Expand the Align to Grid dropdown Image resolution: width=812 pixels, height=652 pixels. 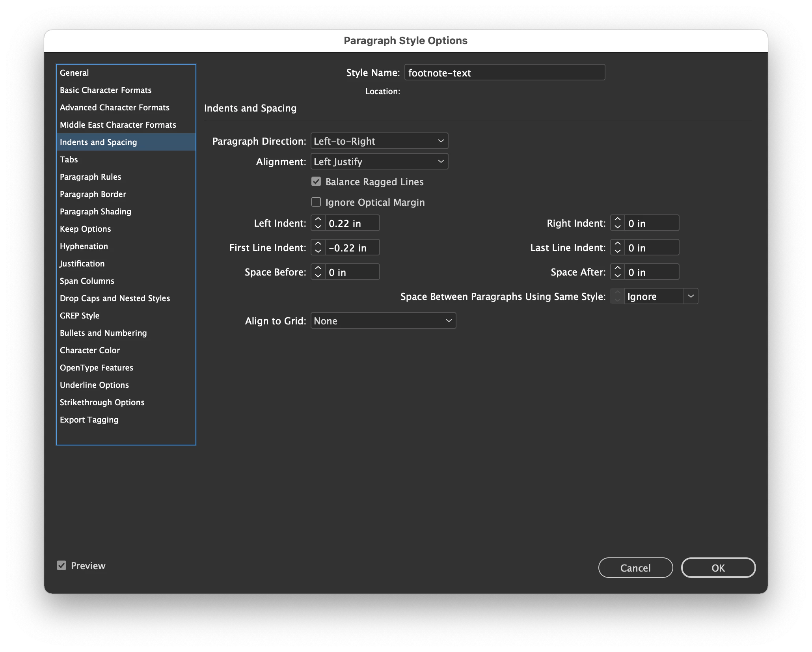(383, 321)
